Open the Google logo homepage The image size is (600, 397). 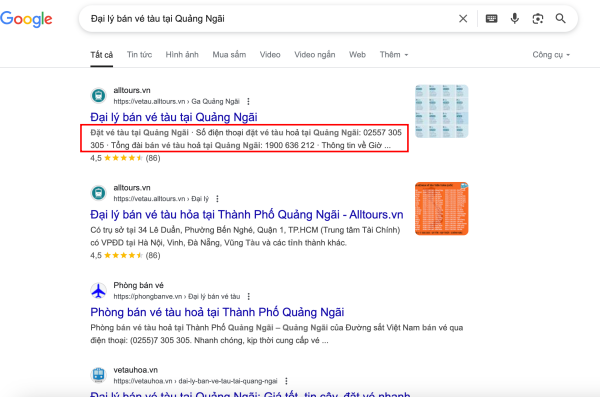point(26,19)
